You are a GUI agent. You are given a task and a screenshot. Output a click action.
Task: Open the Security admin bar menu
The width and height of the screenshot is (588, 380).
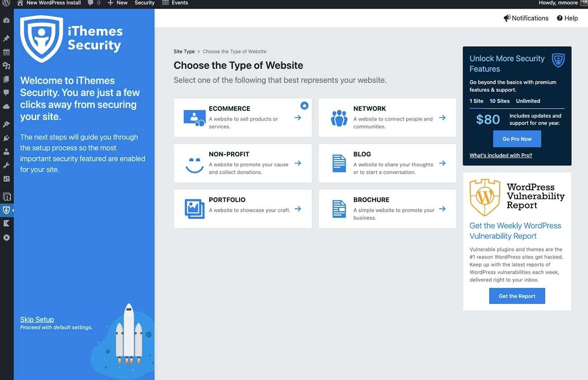coord(144,3)
